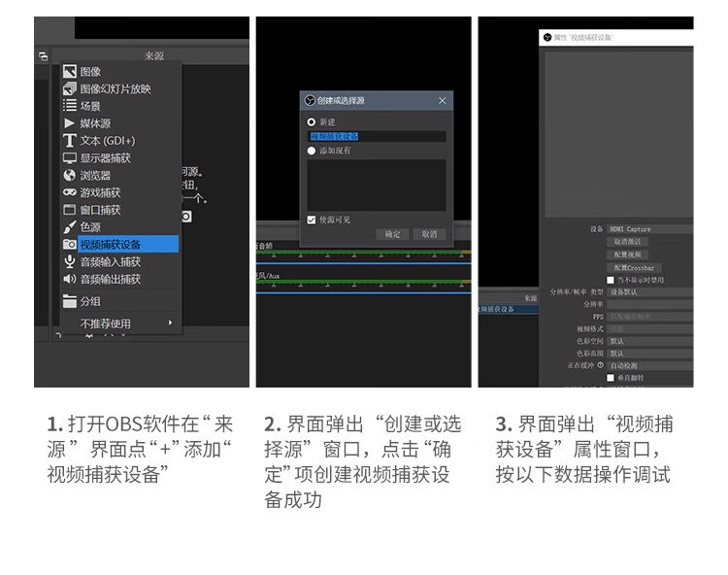The height and width of the screenshot is (575, 728).
Task: Select the 添加现有 radio button
Action: (311, 151)
